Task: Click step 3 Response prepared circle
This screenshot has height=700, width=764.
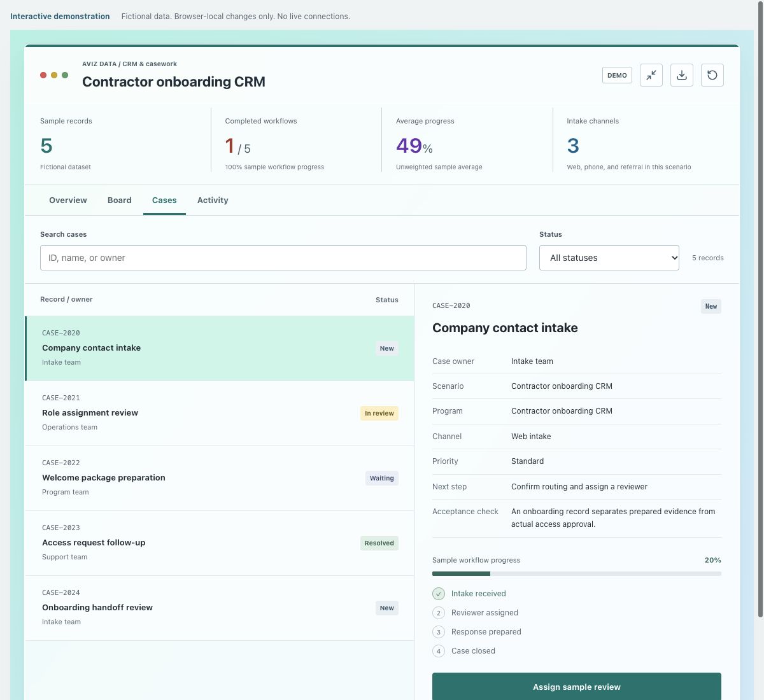Action: click(439, 632)
